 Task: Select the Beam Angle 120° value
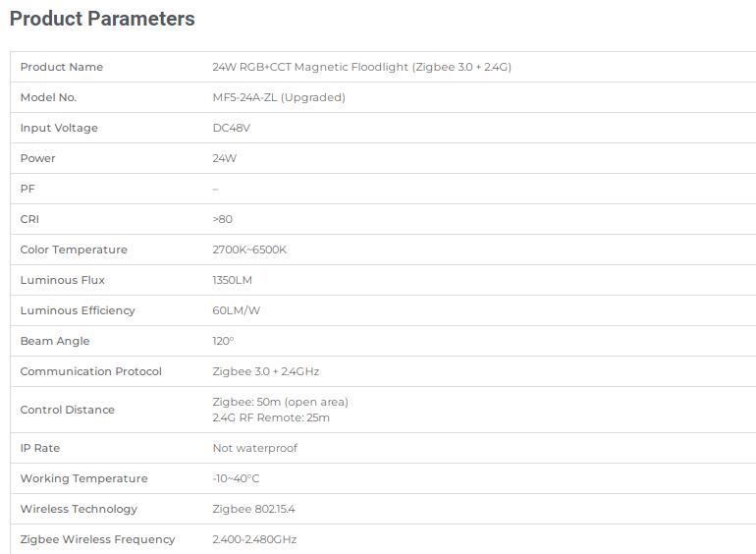point(223,341)
